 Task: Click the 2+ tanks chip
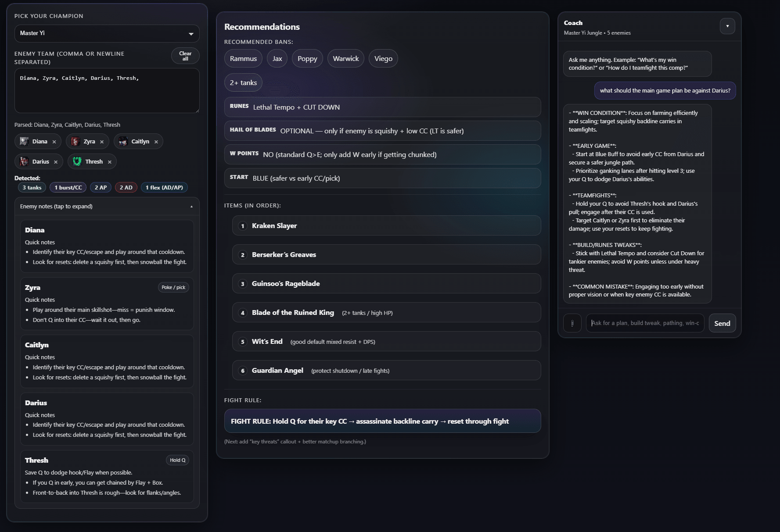click(243, 83)
